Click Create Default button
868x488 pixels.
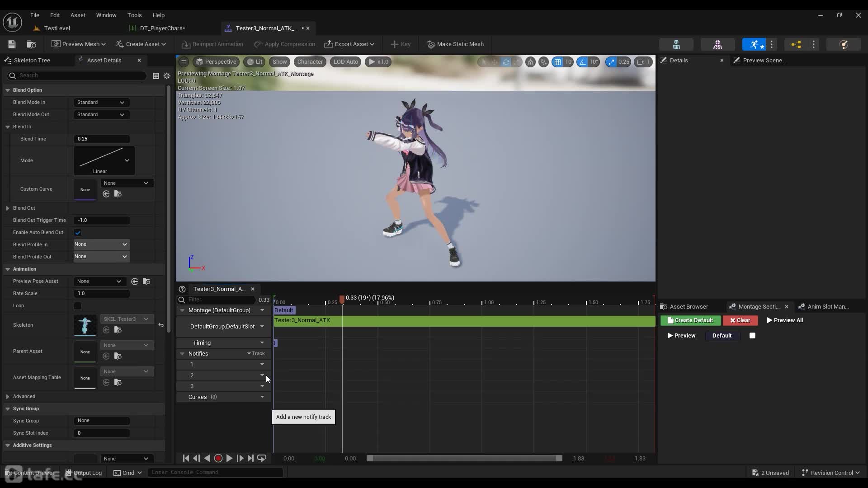point(690,320)
